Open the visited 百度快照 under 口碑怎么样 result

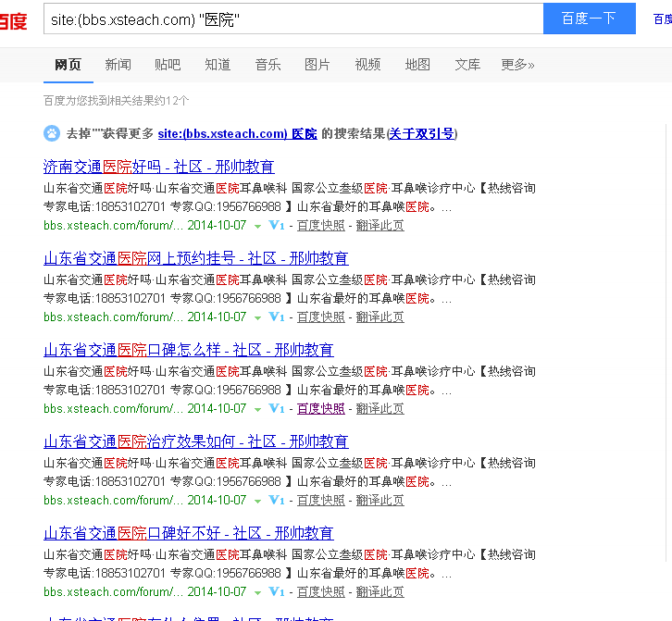[321, 409]
